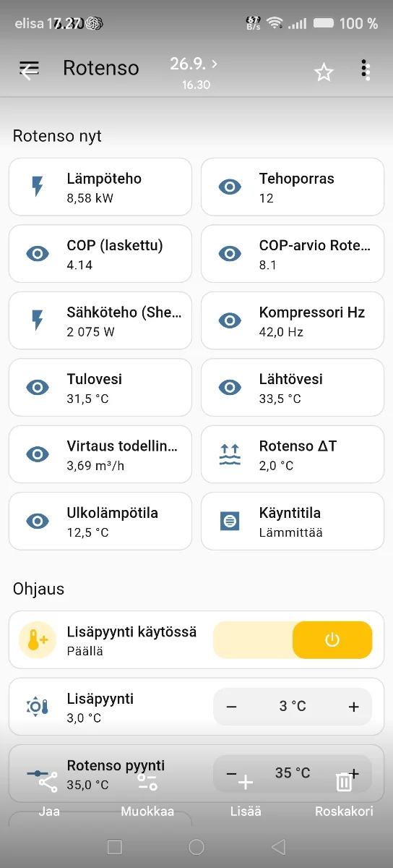Decrease Lisäpyynti value with minus button
Screen dimensions: 393x868
coord(231,707)
